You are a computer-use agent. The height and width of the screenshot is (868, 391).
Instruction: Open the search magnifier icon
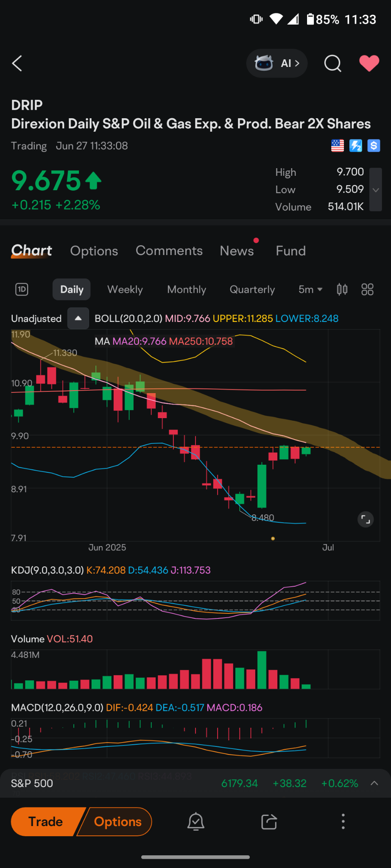coord(333,64)
